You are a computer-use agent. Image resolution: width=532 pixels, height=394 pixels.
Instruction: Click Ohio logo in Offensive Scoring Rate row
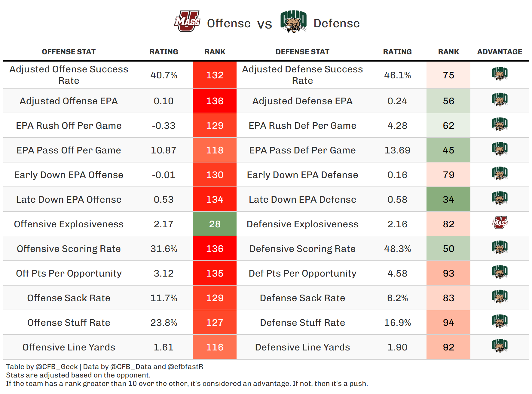(x=500, y=247)
